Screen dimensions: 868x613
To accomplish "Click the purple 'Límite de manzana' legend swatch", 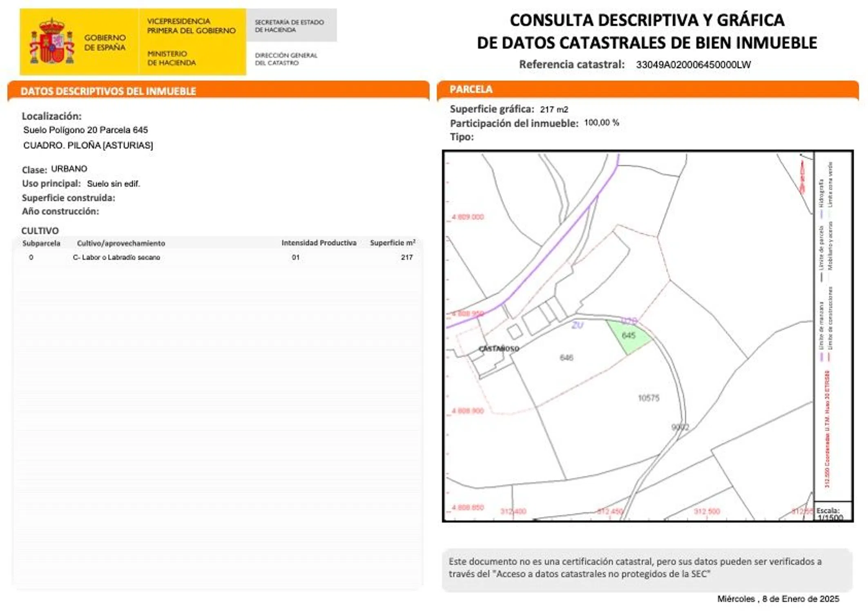I will pyautogui.click(x=821, y=357).
